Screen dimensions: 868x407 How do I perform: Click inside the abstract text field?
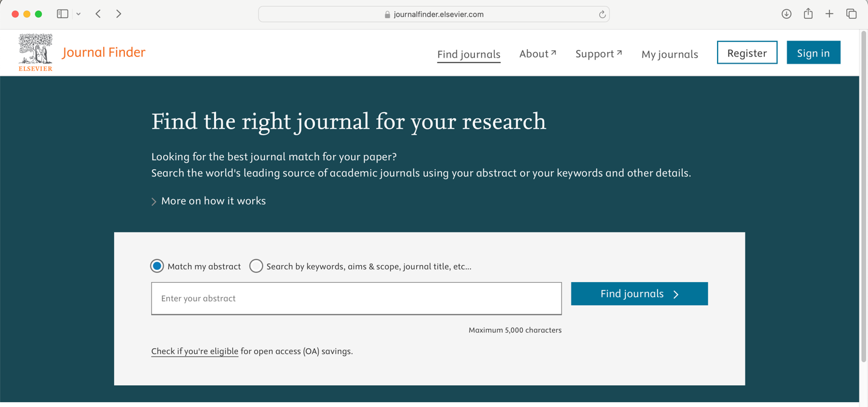356,298
